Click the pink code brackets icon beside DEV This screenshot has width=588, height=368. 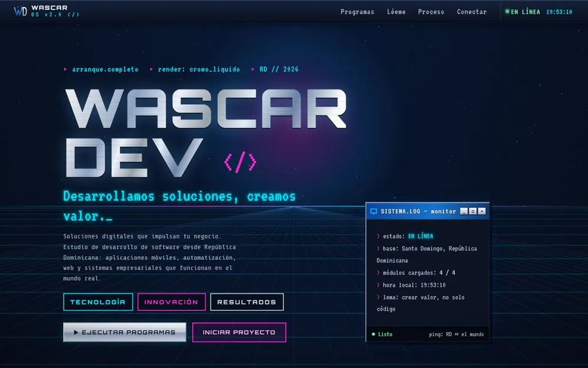[240, 162]
